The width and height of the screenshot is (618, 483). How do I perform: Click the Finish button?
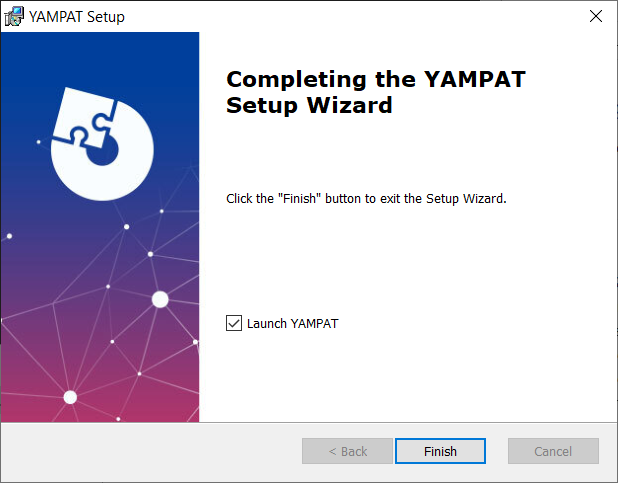pyautogui.click(x=440, y=451)
